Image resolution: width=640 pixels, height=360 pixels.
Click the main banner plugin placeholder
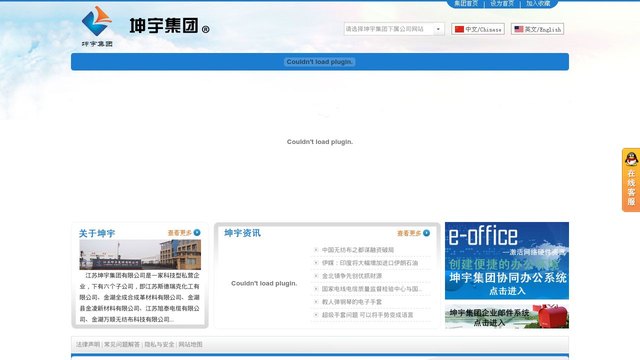[x=320, y=142]
